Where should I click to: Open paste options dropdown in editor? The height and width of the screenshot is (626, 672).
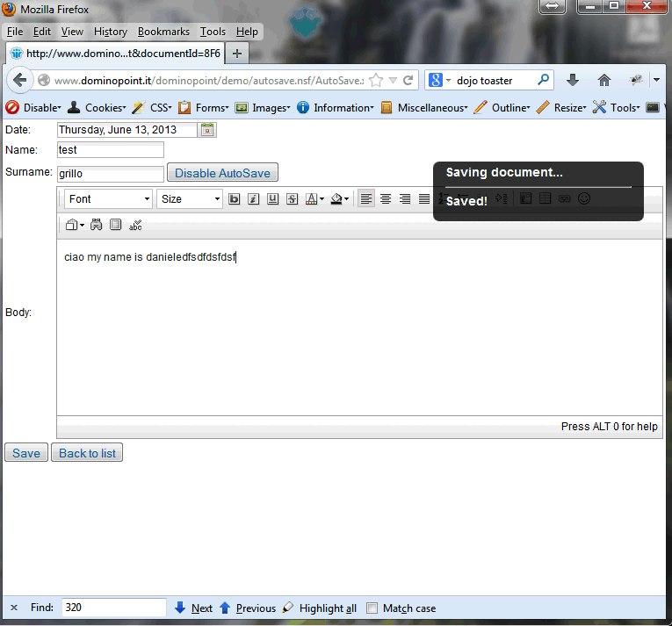75,225
